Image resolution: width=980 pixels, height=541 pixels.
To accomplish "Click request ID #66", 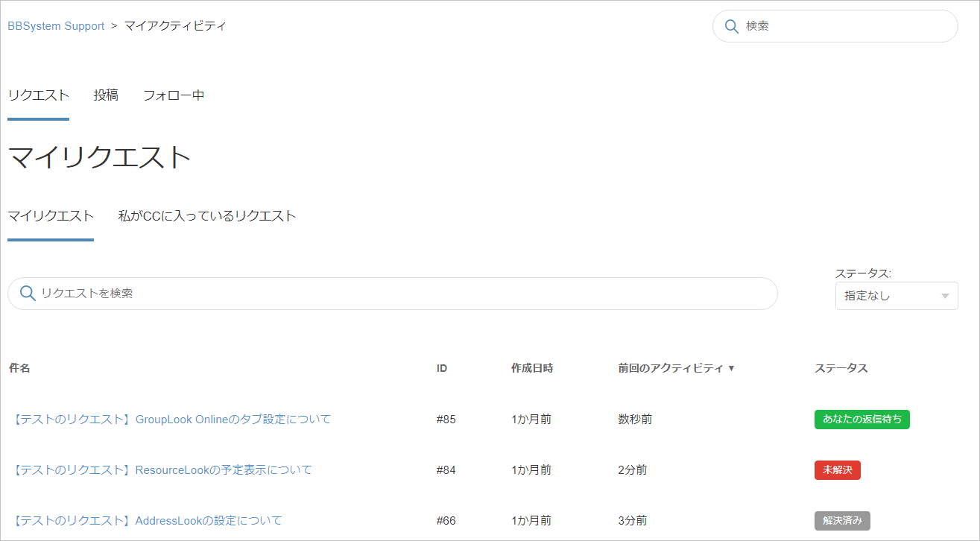I will [446, 521].
